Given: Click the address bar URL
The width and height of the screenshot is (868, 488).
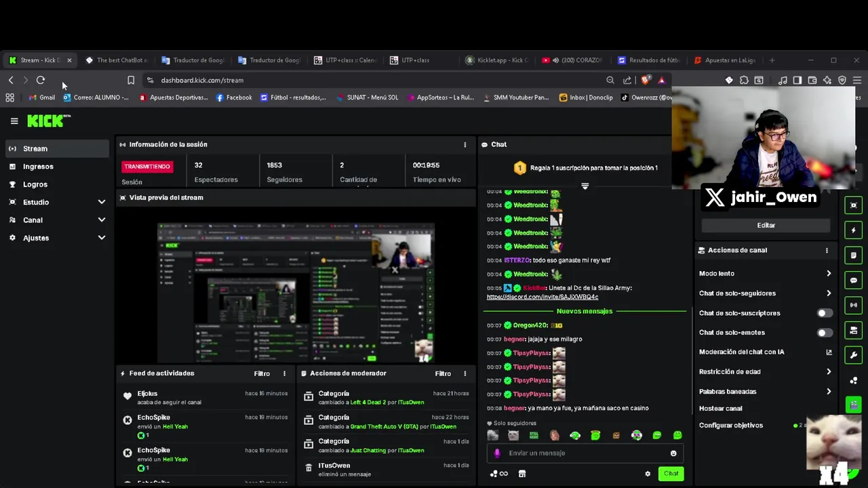Looking at the screenshot, I should click(x=202, y=80).
